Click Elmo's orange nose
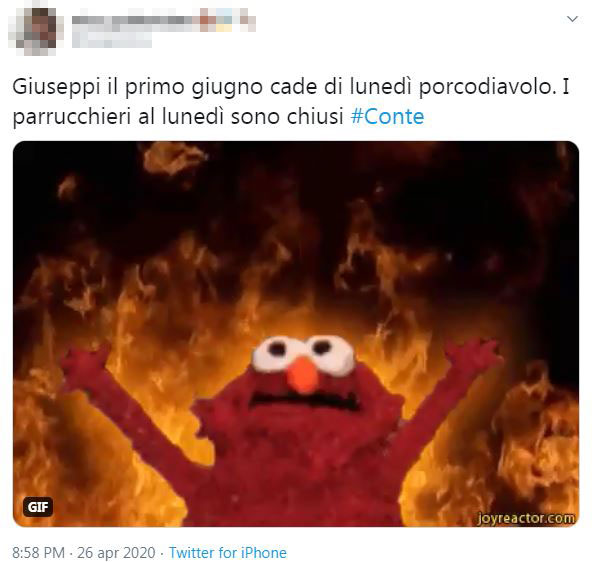 304,375
